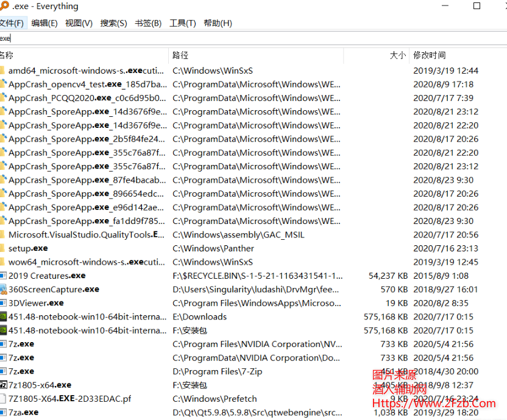Sort by the 修改时间 column header
507x420 pixels.
(458, 55)
